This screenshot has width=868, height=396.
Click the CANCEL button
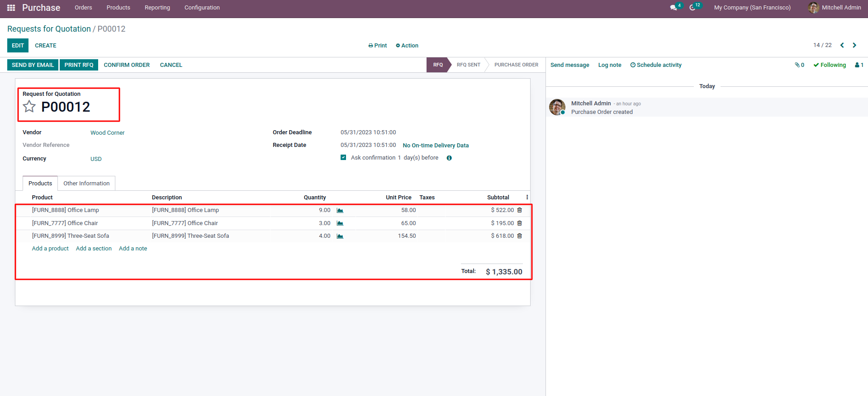tap(171, 65)
